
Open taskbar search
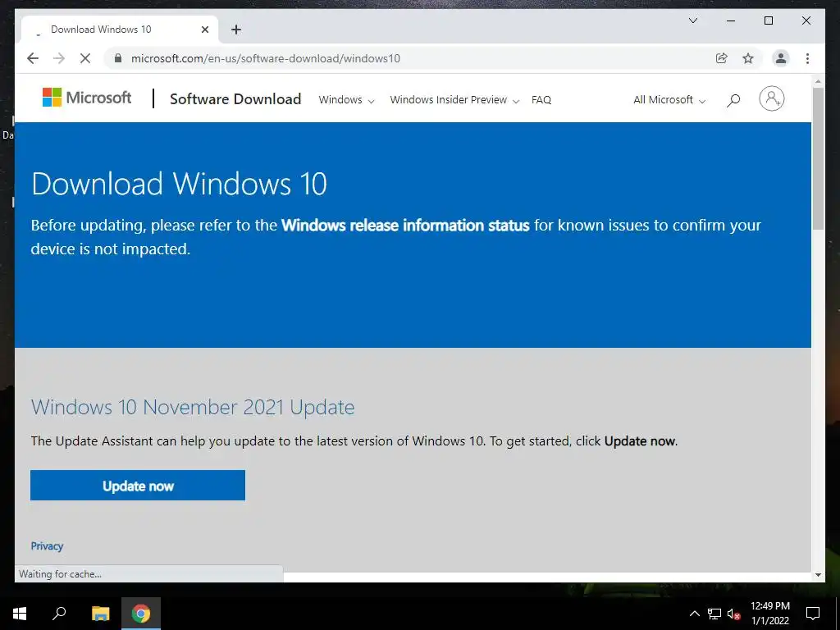pyautogui.click(x=59, y=614)
